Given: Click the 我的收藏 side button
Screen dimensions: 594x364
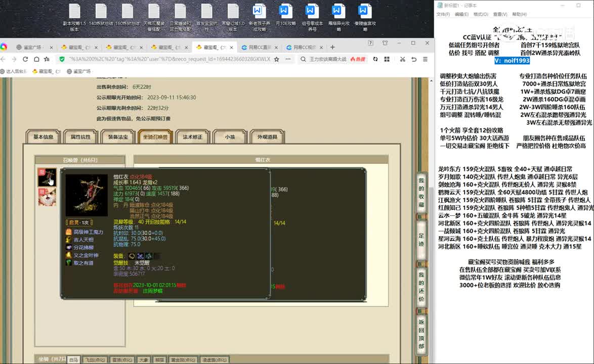Looking at the screenshot, I should 421,193.
